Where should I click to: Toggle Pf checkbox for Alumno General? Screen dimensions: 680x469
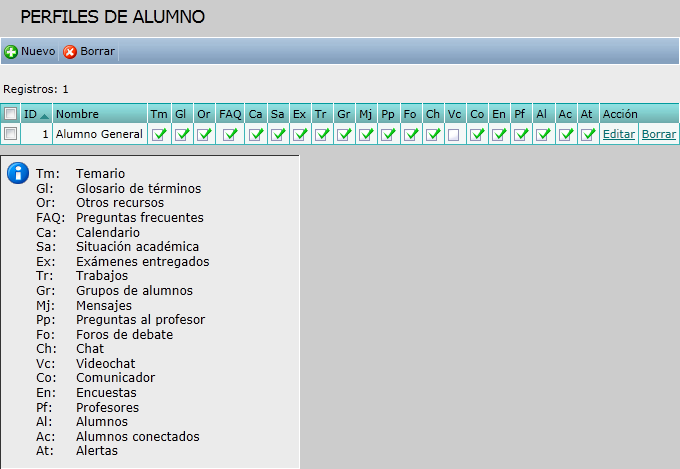click(x=521, y=134)
